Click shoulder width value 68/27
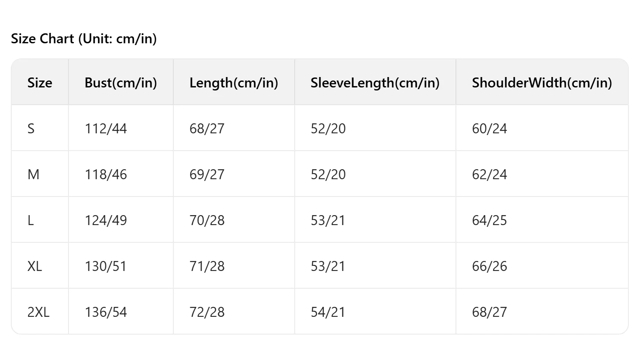The image size is (644, 348). pyautogui.click(x=489, y=312)
